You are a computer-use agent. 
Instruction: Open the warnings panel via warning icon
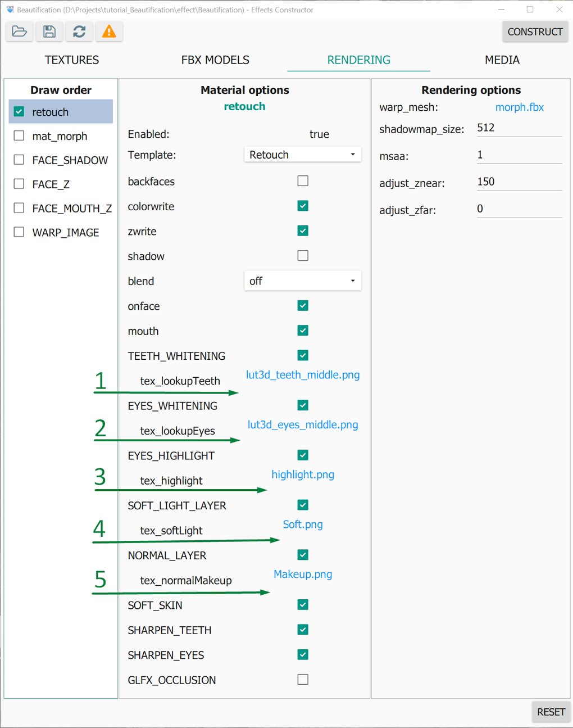click(108, 31)
